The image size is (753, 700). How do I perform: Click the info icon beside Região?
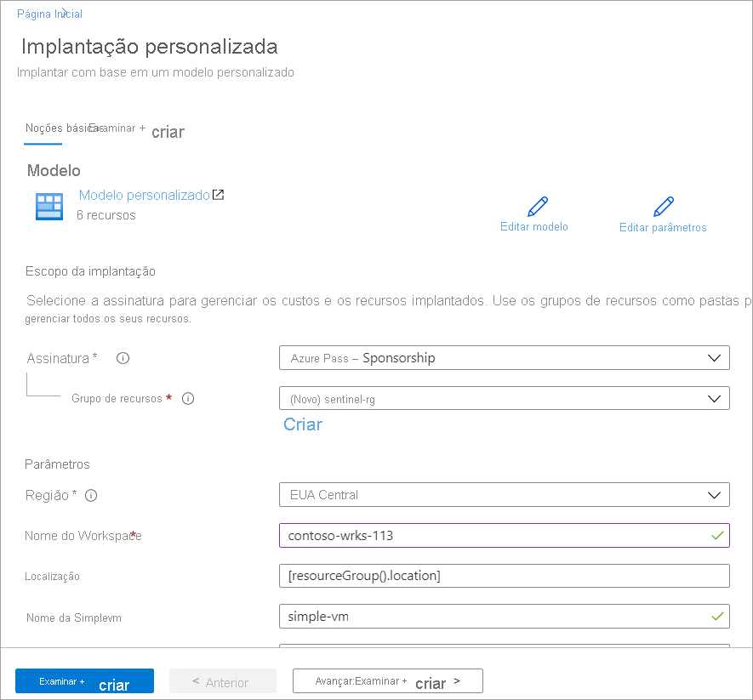tap(93, 495)
